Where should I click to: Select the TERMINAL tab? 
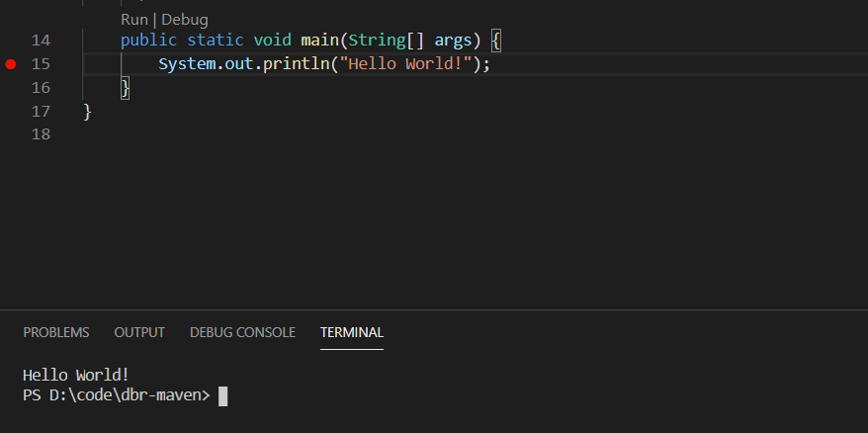(x=352, y=332)
